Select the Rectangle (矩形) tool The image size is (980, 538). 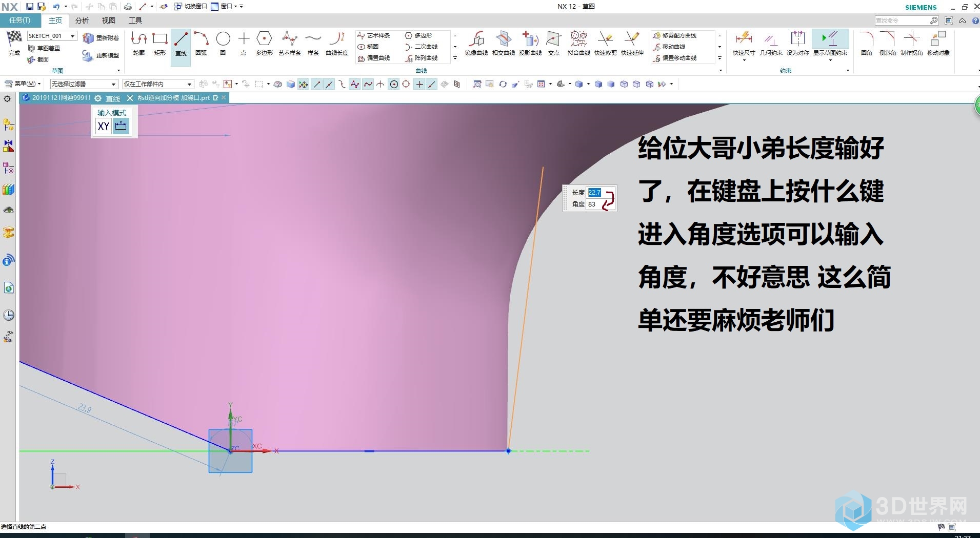tap(160, 43)
